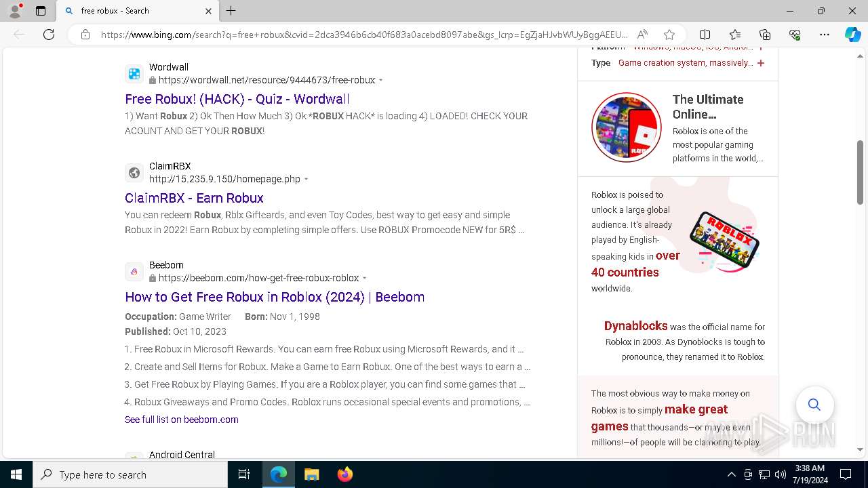Open Settings and more menu
868x488 pixels.
pos(825,35)
